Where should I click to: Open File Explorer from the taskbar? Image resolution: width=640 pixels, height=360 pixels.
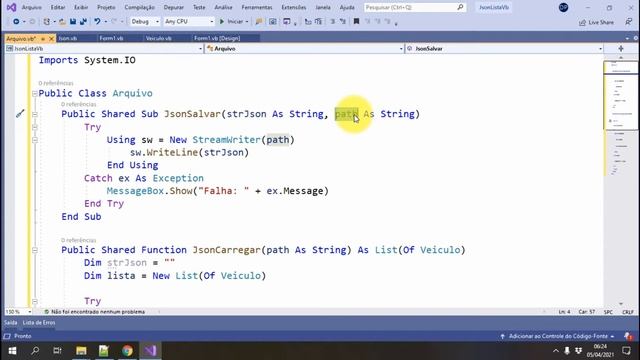coord(81,351)
